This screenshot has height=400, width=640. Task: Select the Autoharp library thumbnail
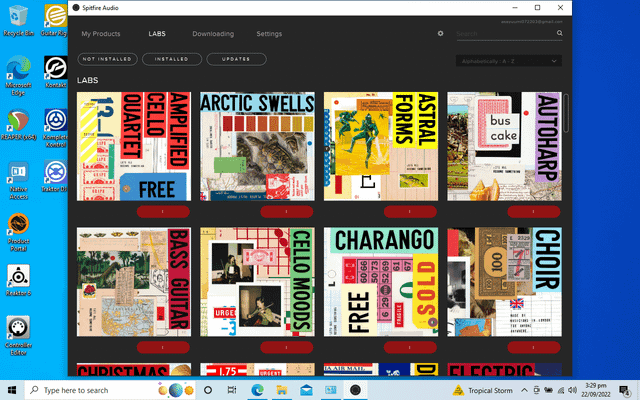click(x=504, y=146)
